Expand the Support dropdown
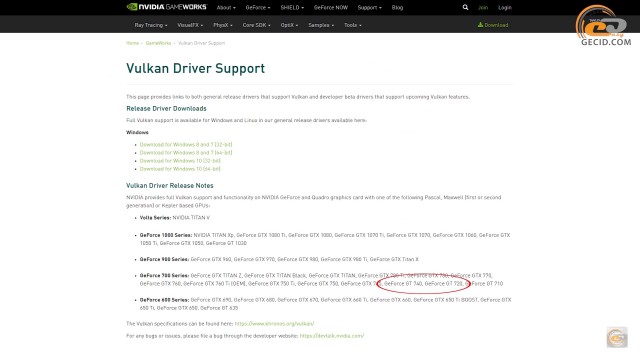This screenshot has width=640, height=360. click(x=369, y=7)
